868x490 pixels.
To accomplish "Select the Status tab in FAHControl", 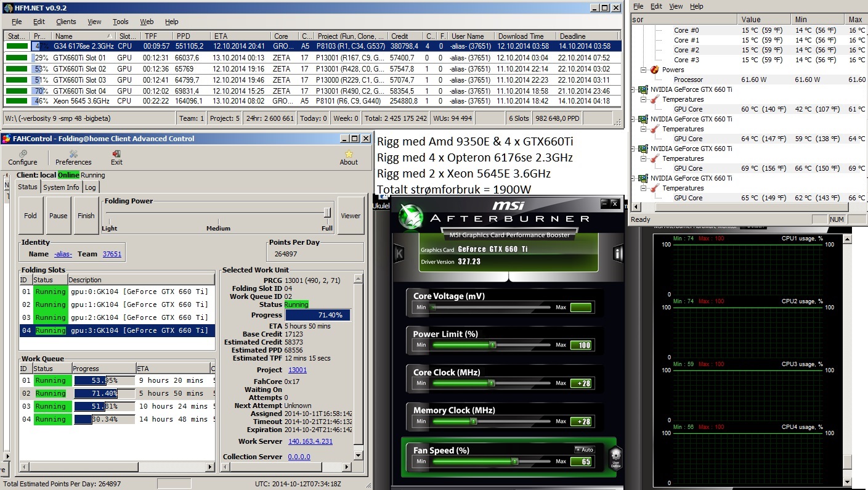I will [27, 186].
